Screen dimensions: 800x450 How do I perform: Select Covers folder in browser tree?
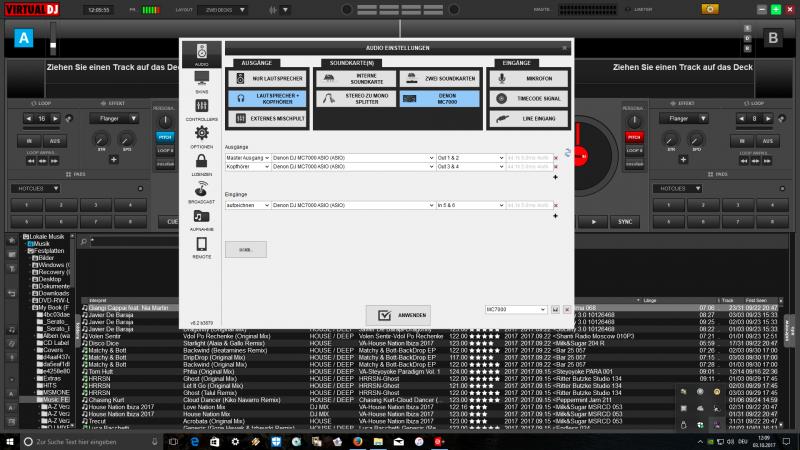tap(54, 351)
